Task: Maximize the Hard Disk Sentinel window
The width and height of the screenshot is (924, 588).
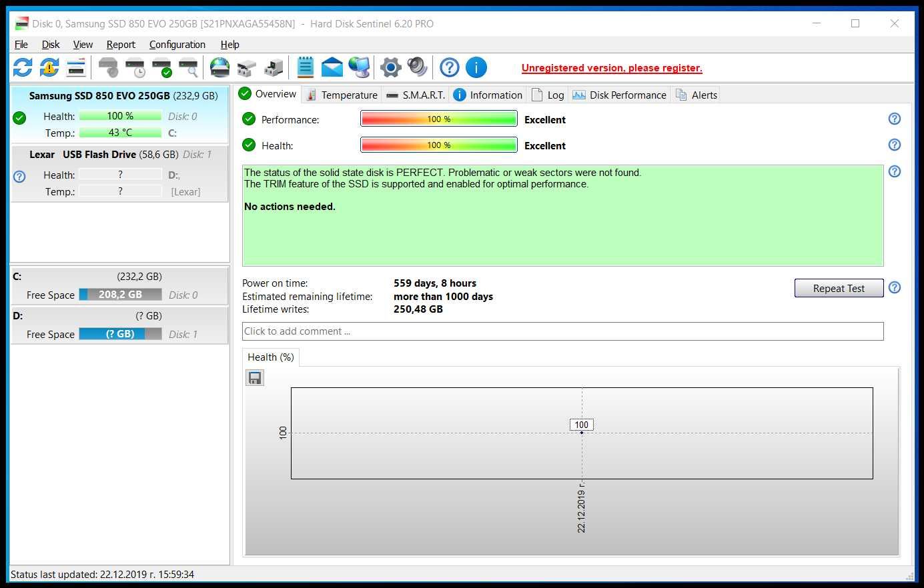Action: coord(855,23)
